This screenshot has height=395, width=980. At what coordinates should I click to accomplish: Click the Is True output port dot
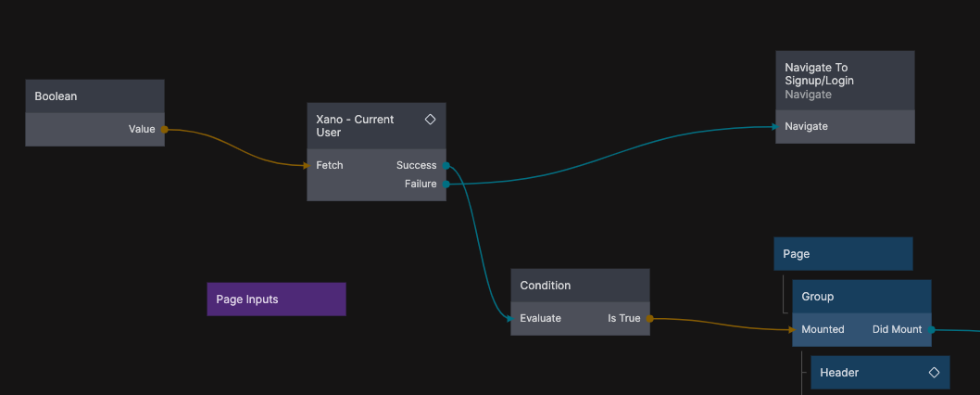coord(650,319)
